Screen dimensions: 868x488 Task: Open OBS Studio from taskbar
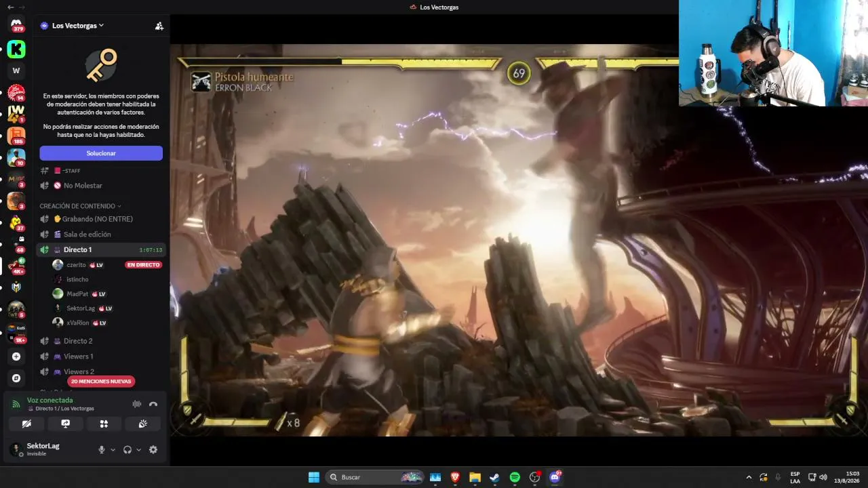(x=535, y=477)
